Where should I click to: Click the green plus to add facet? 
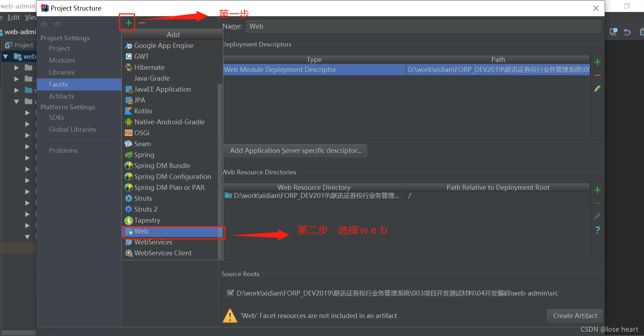pyautogui.click(x=129, y=23)
